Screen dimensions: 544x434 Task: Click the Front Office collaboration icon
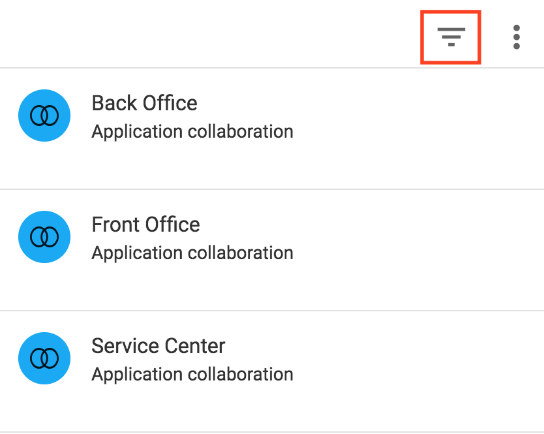click(44, 237)
